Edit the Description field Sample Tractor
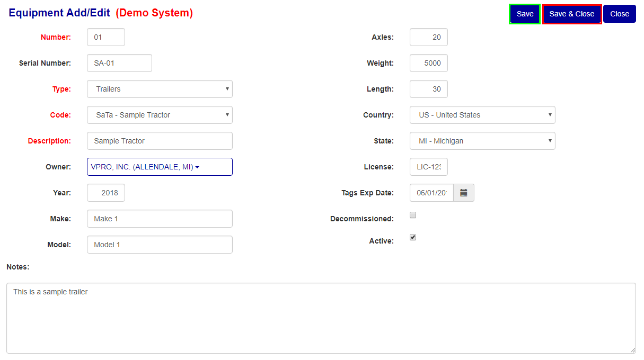644x360 pixels. pos(160,141)
